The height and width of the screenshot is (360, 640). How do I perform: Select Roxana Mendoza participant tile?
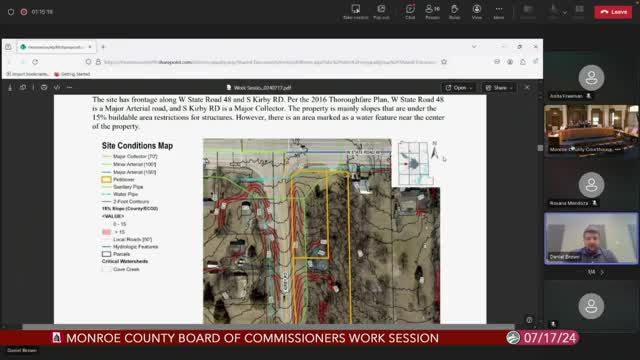(x=591, y=184)
